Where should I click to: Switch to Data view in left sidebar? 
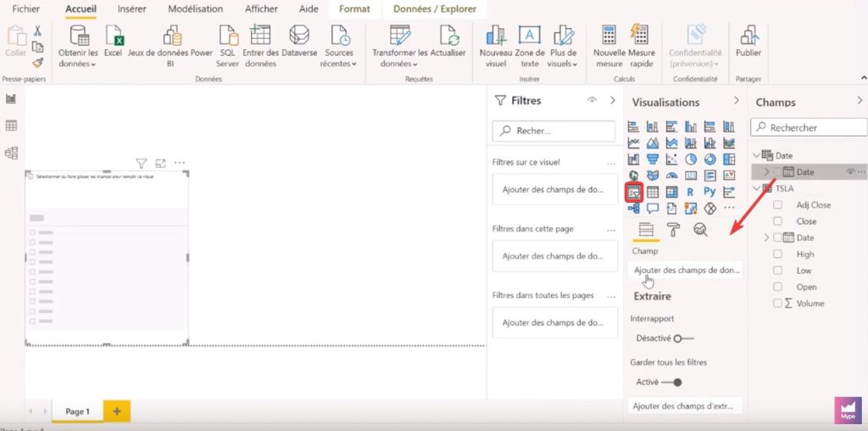11,126
